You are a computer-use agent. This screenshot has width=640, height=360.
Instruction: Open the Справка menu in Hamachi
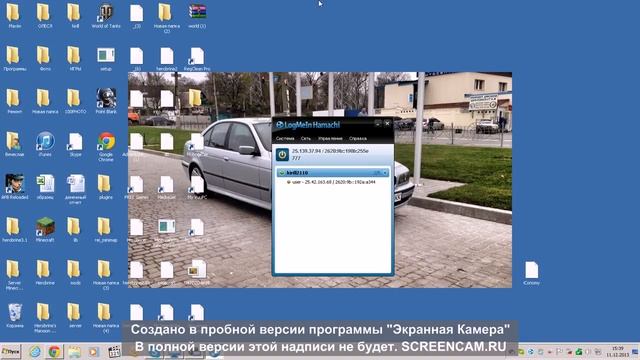(x=358, y=139)
